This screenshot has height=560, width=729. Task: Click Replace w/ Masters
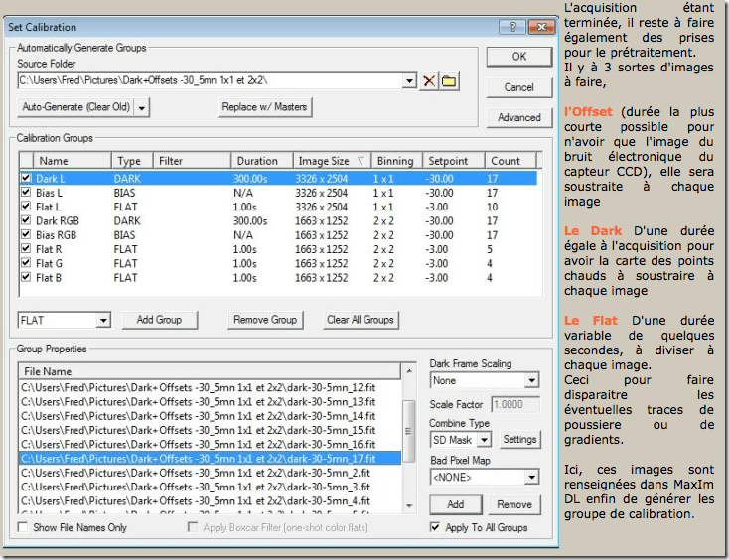coord(264,107)
